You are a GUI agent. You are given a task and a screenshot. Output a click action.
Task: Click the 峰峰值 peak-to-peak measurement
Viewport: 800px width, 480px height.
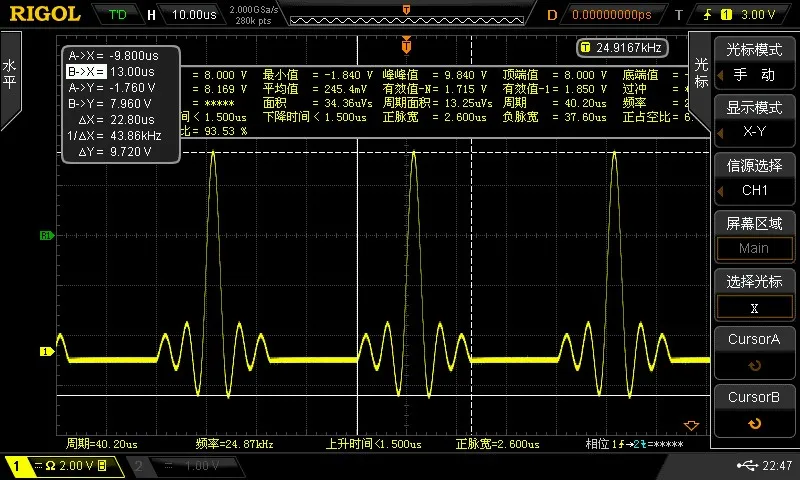[x=435, y=75]
